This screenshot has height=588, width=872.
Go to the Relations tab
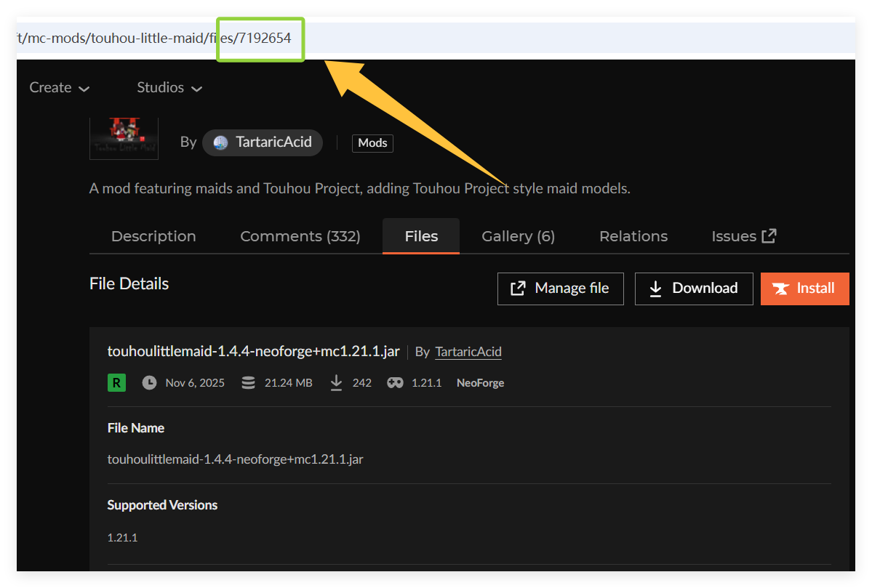(x=633, y=236)
